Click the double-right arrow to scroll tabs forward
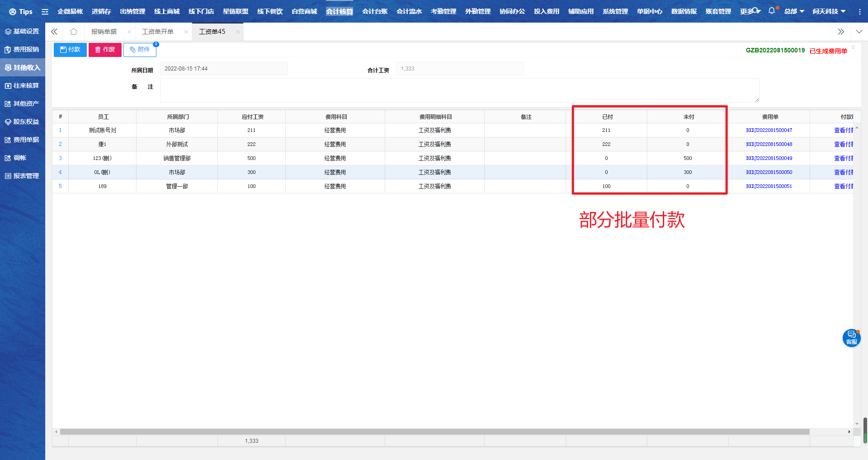 [841, 32]
